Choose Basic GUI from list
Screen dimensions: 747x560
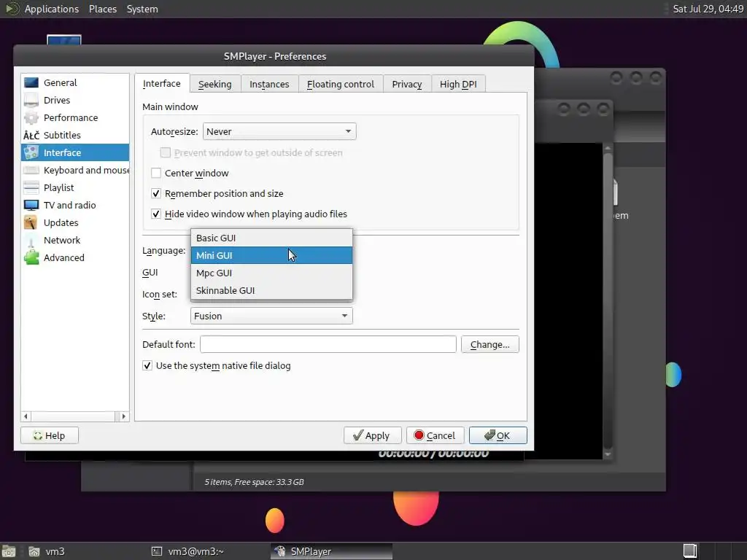(x=271, y=238)
